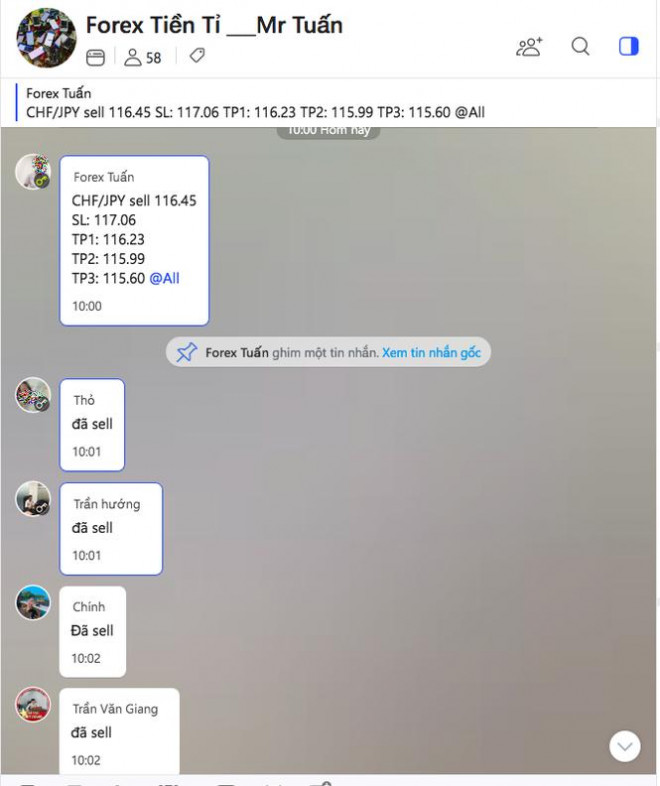This screenshot has width=660, height=786.
Task: Open Chính's avatar picture
Action: pyautogui.click(x=33, y=602)
